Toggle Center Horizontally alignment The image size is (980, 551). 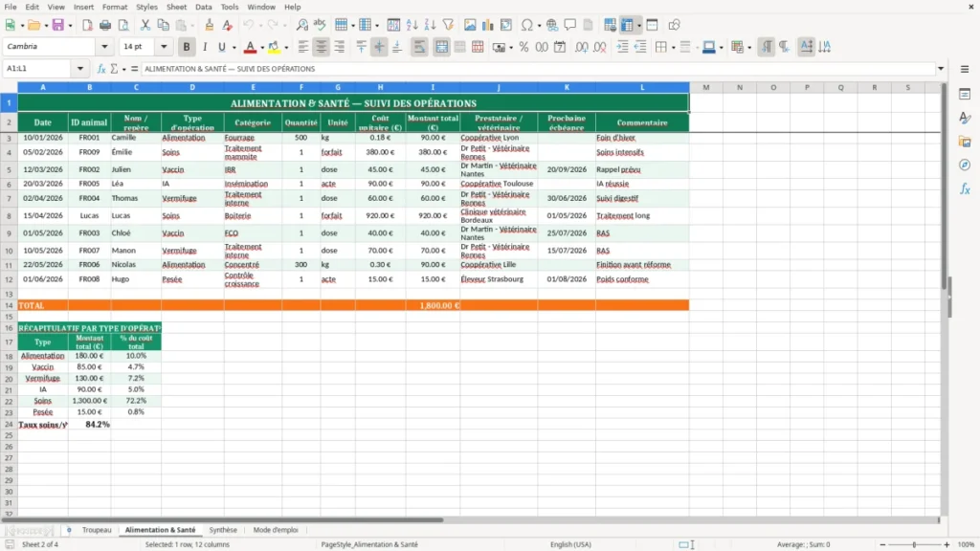click(x=322, y=47)
